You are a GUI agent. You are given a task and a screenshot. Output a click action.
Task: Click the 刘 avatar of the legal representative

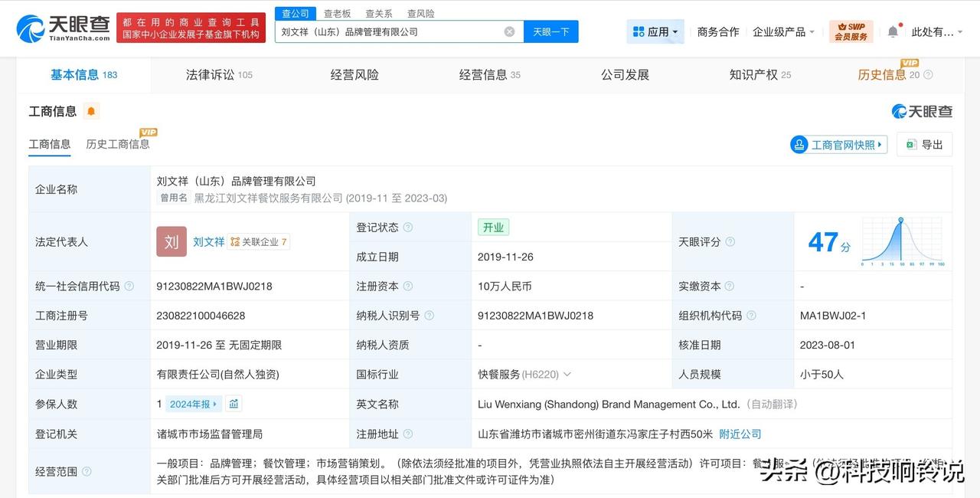click(171, 241)
